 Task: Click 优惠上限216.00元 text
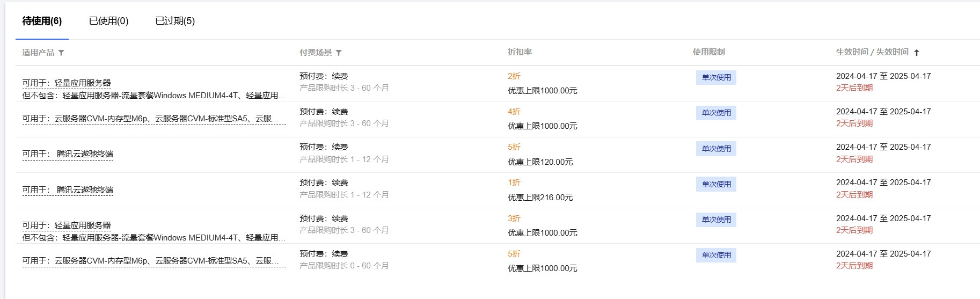pyautogui.click(x=540, y=198)
